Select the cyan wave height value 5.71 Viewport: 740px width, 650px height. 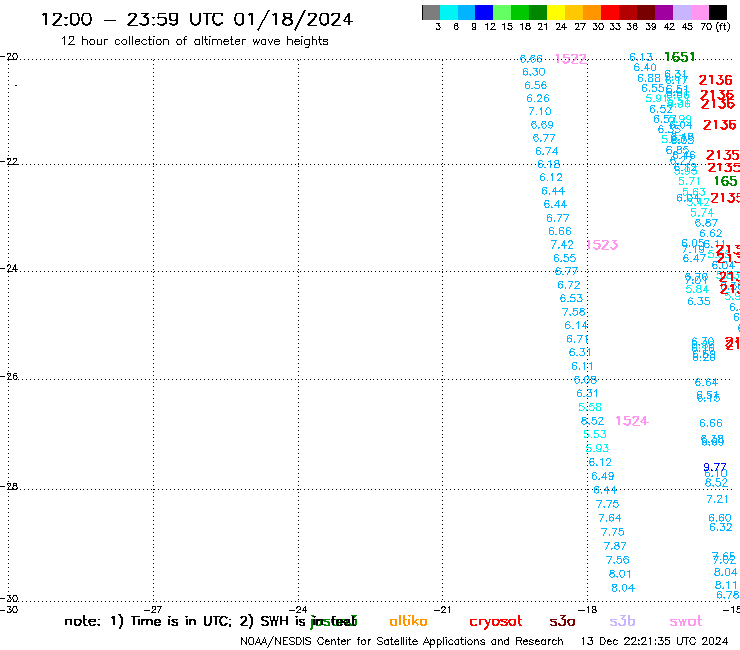pos(690,181)
